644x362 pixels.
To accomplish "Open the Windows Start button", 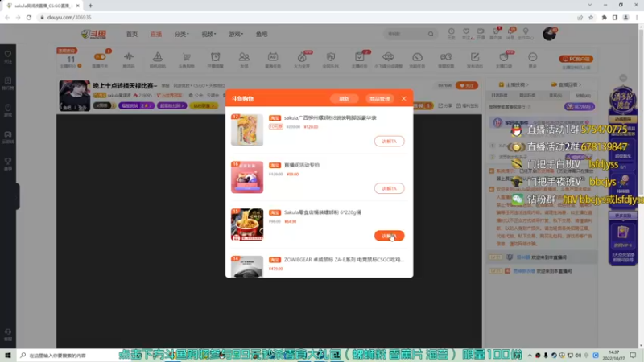I will 8,356.
